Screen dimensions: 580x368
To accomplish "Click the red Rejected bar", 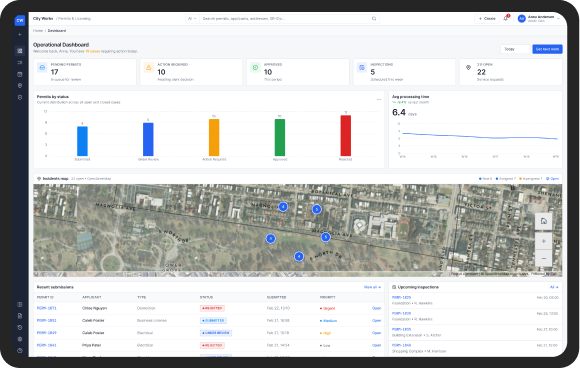I will pos(345,135).
